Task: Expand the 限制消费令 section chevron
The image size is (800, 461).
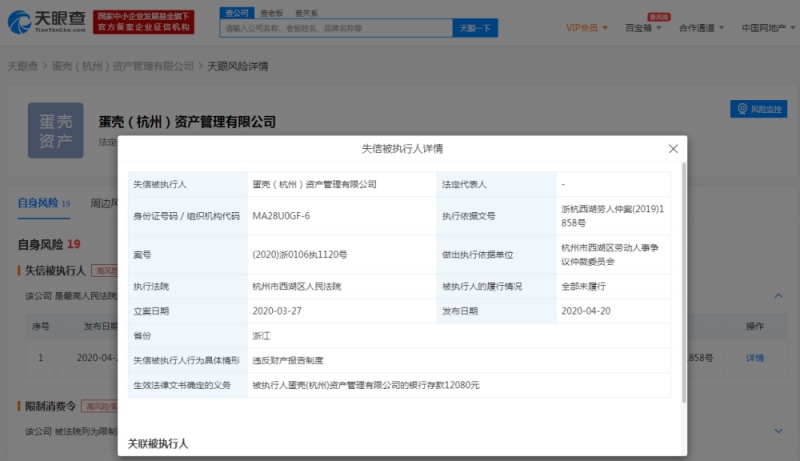Action: point(778,431)
